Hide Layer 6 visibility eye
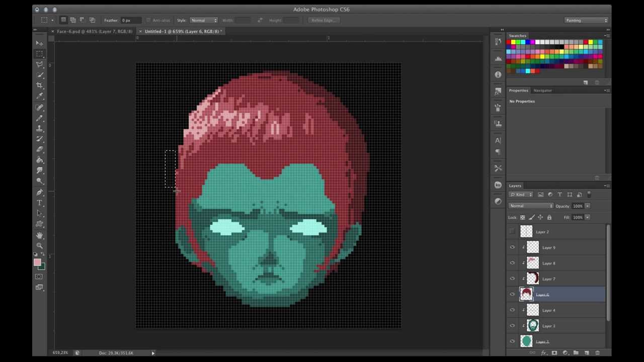The width and height of the screenshot is (644, 362). [x=512, y=295]
